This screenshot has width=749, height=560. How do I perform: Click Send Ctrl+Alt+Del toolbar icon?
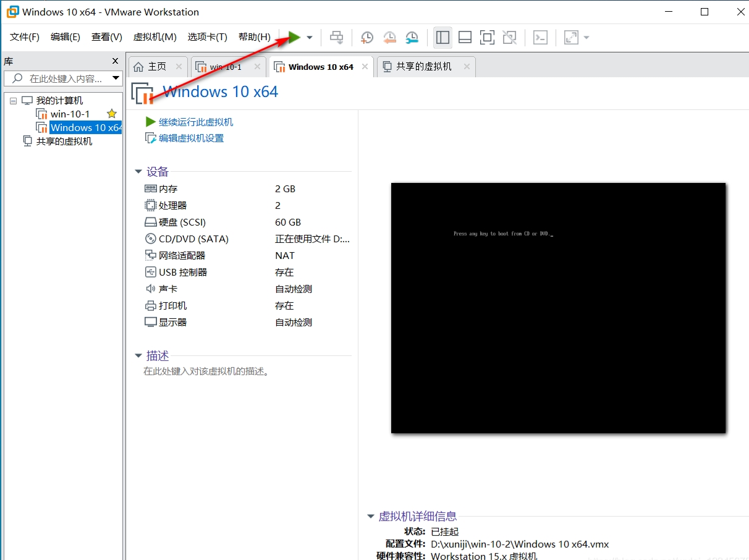(x=336, y=38)
